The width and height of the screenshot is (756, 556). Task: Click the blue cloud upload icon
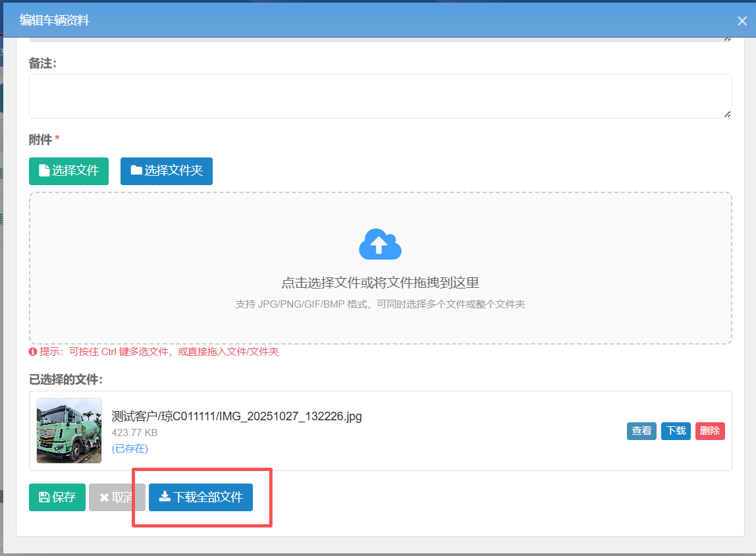point(380,244)
